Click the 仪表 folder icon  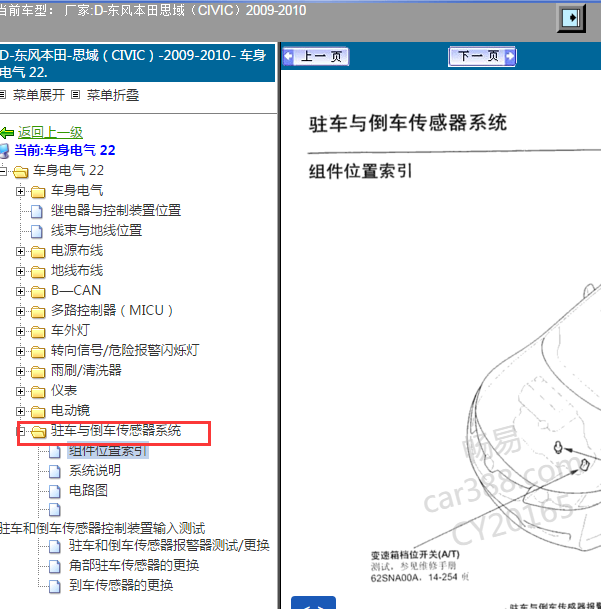point(38,392)
